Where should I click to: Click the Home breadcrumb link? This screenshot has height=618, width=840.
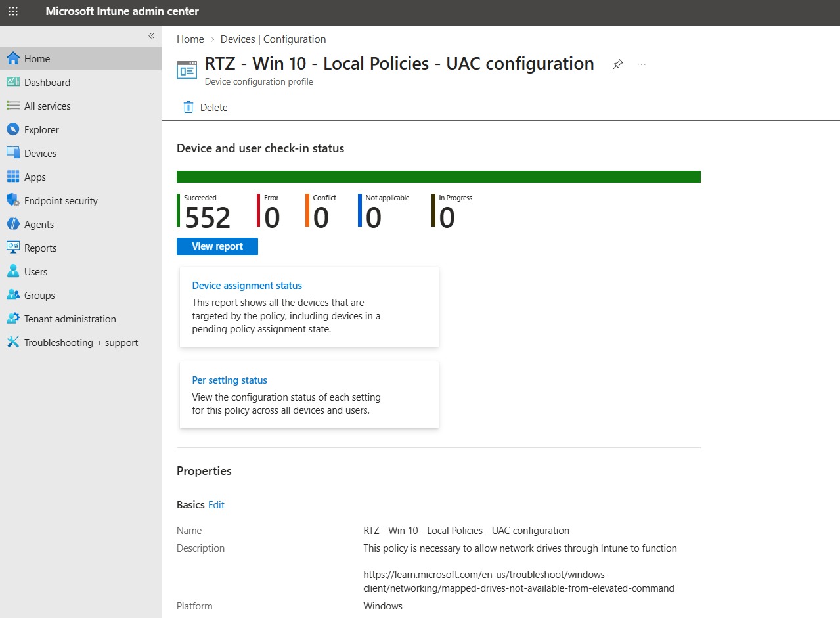[190, 39]
